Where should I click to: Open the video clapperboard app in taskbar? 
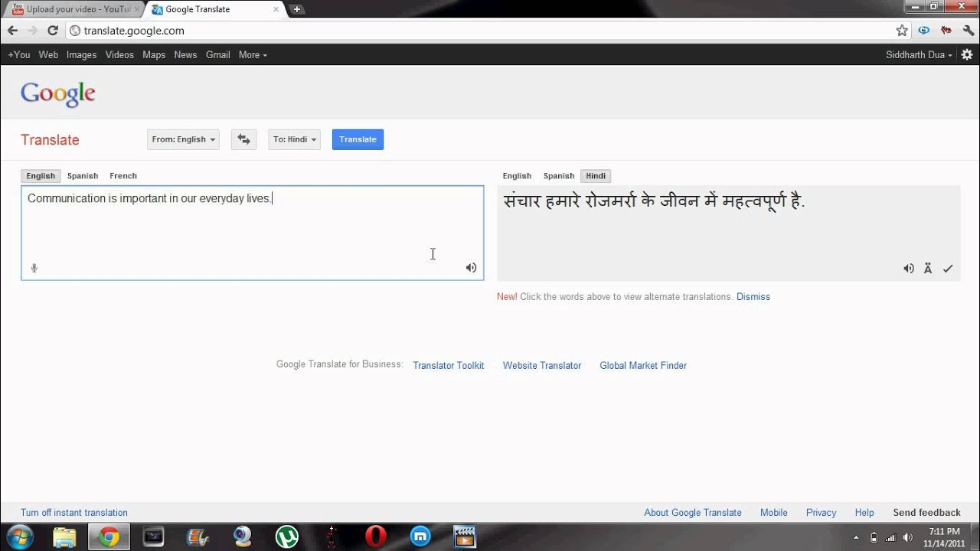click(x=465, y=536)
